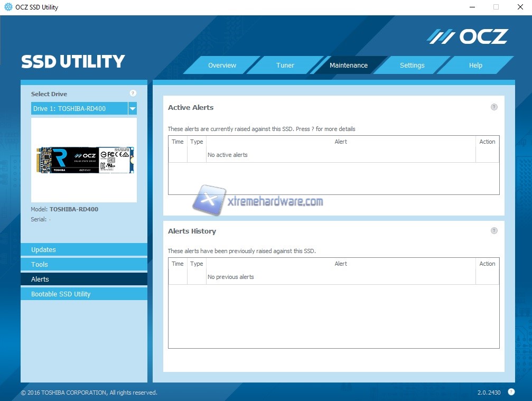
Task: Click the Alerts History help icon
Action: (x=494, y=230)
